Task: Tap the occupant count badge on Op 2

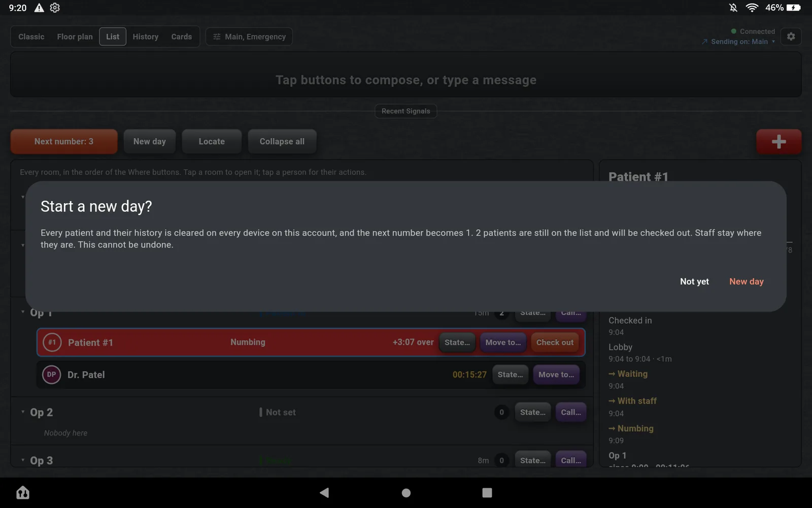Action: pos(501,412)
